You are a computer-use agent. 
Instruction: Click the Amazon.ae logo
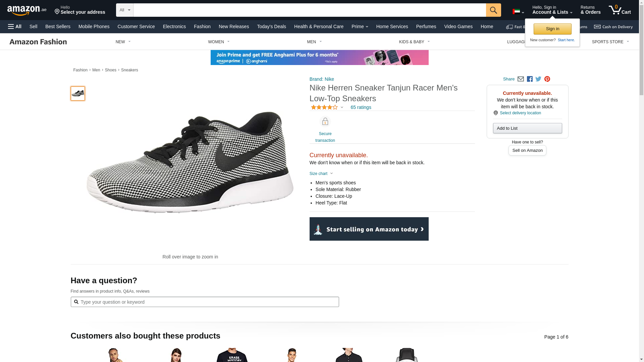tap(27, 10)
